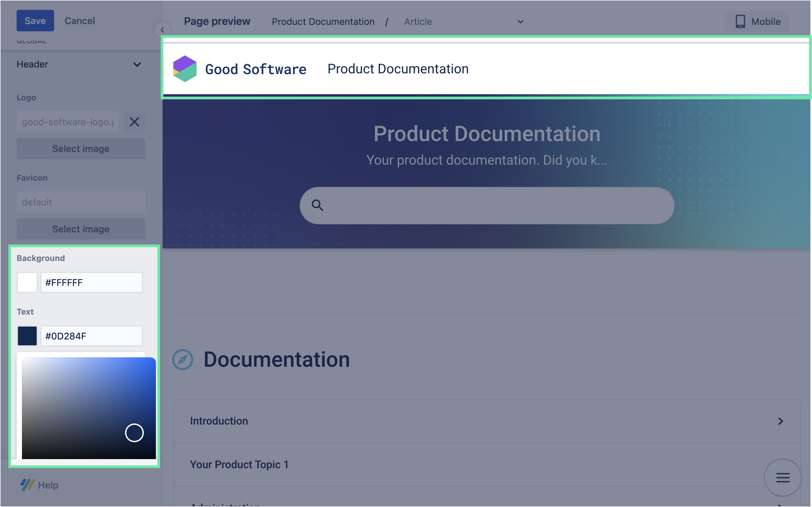This screenshot has height=507, width=812.
Task: Open Your Product Topic 1 item
Action: click(x=239, y=464)
